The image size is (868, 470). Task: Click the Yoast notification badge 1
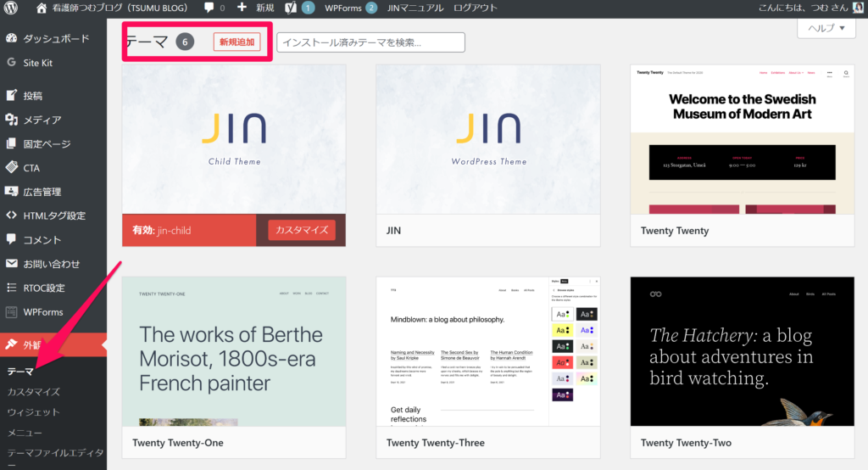click(309, 8)
